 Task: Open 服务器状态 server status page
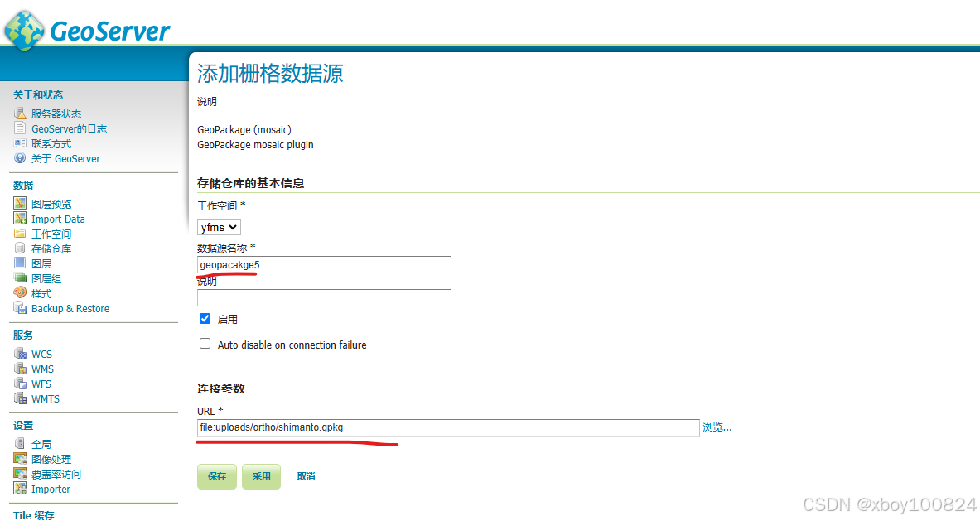click(56, 113)
